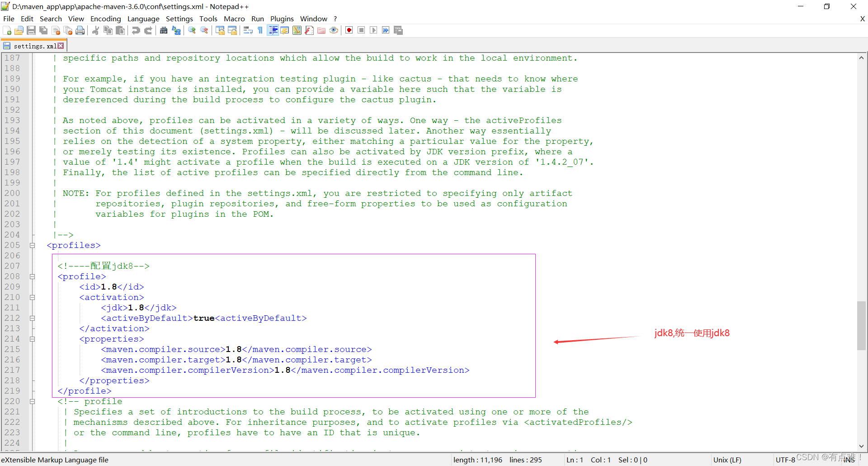Open the Plugins menu
The height and width of the screenshot is (466, 868).
[x=282, y=19]
